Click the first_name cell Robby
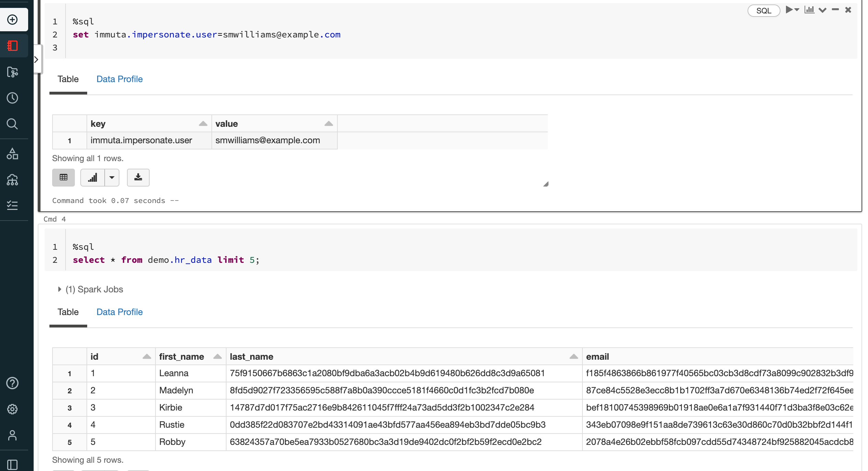 [191, 442]
